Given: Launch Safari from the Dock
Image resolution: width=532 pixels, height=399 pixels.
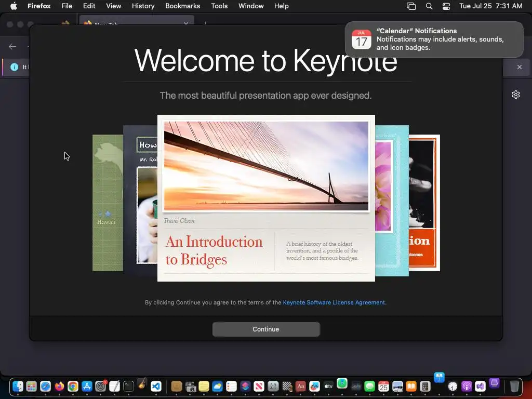Looking at the screenshot, I should pyautogui.click(x=46, y=386).
